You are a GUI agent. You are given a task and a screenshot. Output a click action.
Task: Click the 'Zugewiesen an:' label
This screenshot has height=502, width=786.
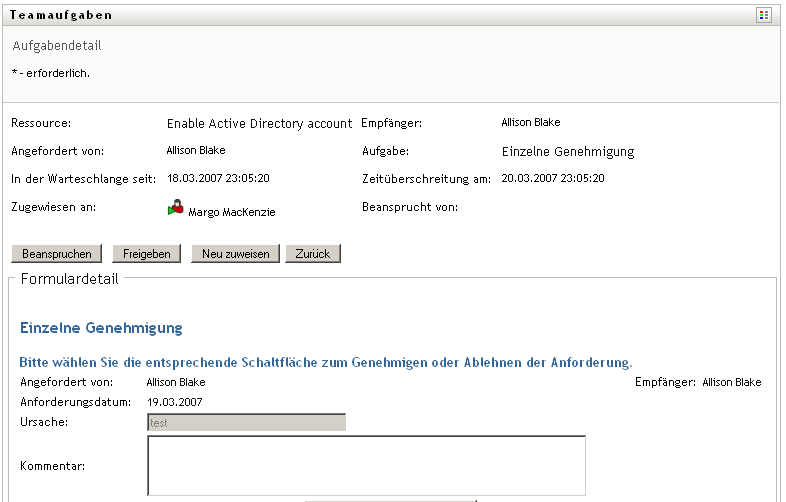(54, 207)
